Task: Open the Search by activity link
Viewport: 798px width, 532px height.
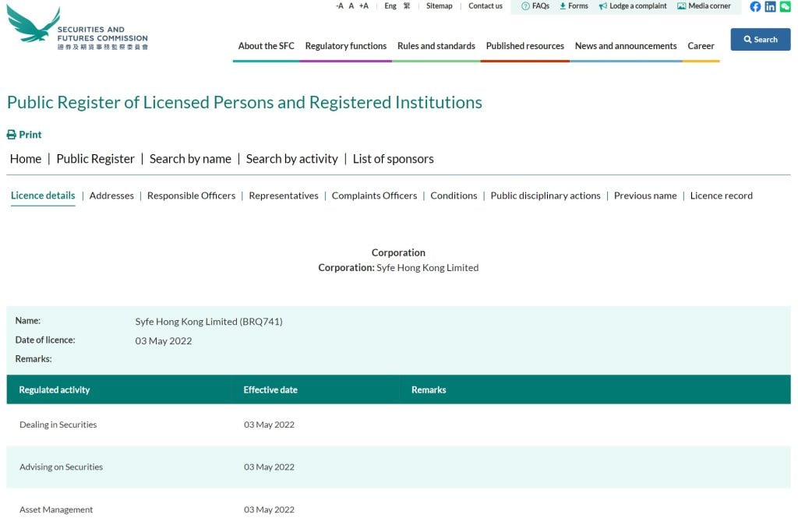Action: point(292,159)
